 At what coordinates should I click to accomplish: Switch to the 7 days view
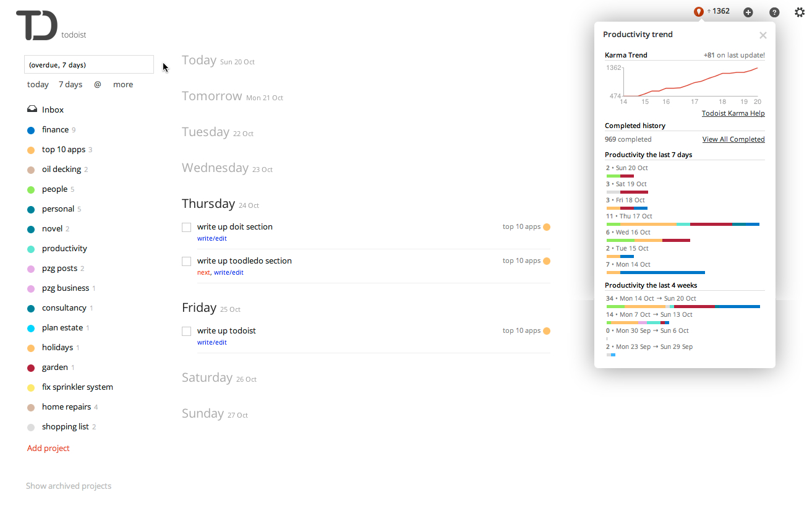pos(71,84)
